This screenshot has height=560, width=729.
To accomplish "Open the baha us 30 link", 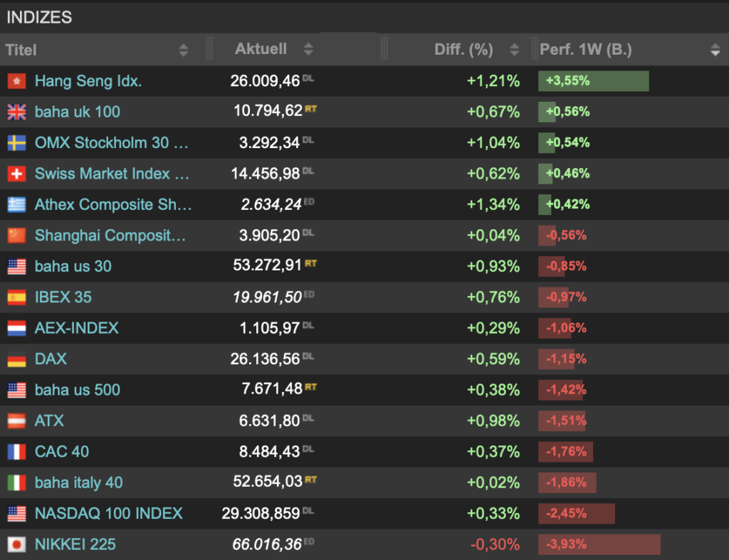I will [73, 267].
